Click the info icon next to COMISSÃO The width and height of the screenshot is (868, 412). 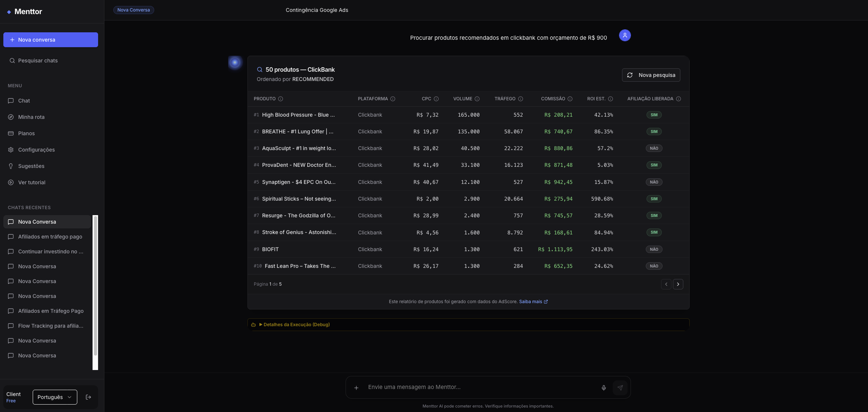pos(570,99)
